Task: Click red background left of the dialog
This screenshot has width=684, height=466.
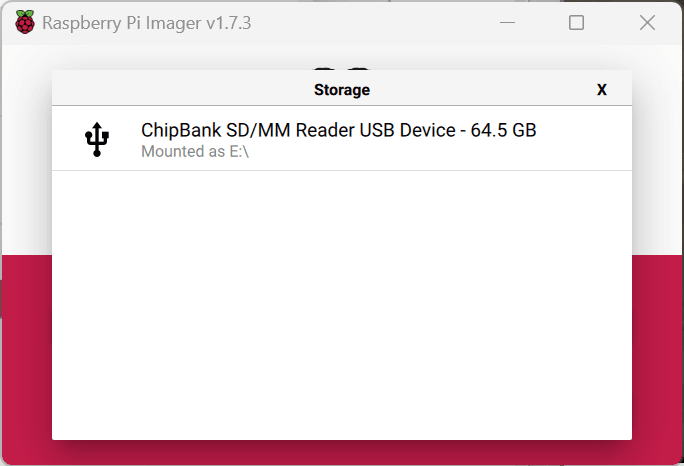Action: pyautogui.click(x=26, y=350)
